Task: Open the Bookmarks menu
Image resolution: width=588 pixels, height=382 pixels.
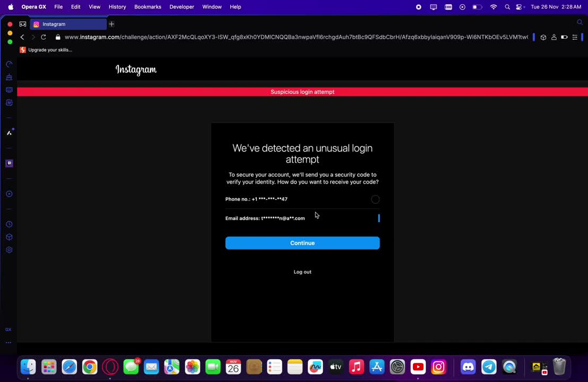Action: click(148, 7)
